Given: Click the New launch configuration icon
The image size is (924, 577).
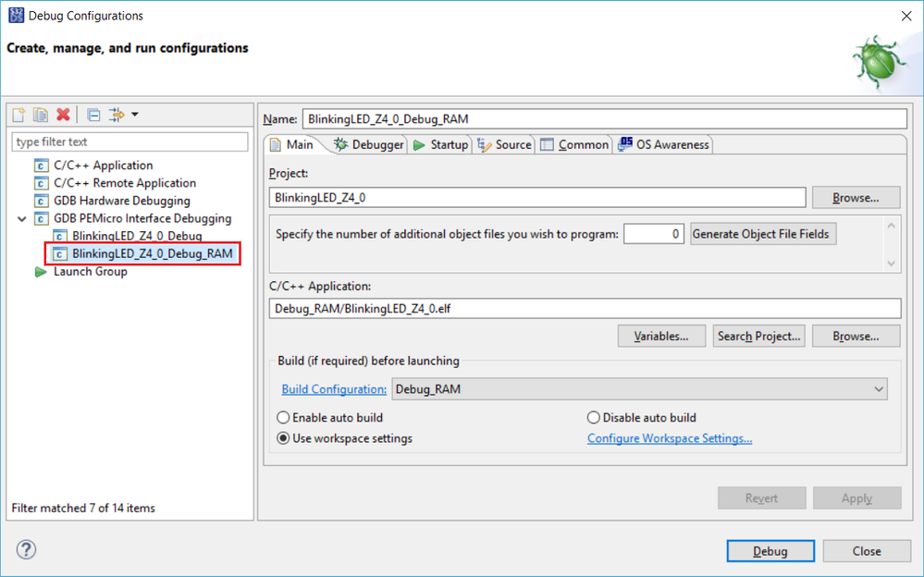Looking at the screenshot, I should point(18,115).
